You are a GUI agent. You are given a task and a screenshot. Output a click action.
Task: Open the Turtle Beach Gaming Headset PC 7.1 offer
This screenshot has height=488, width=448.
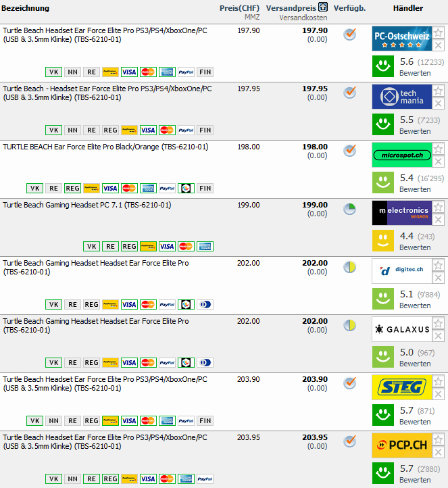click(87, 205)
